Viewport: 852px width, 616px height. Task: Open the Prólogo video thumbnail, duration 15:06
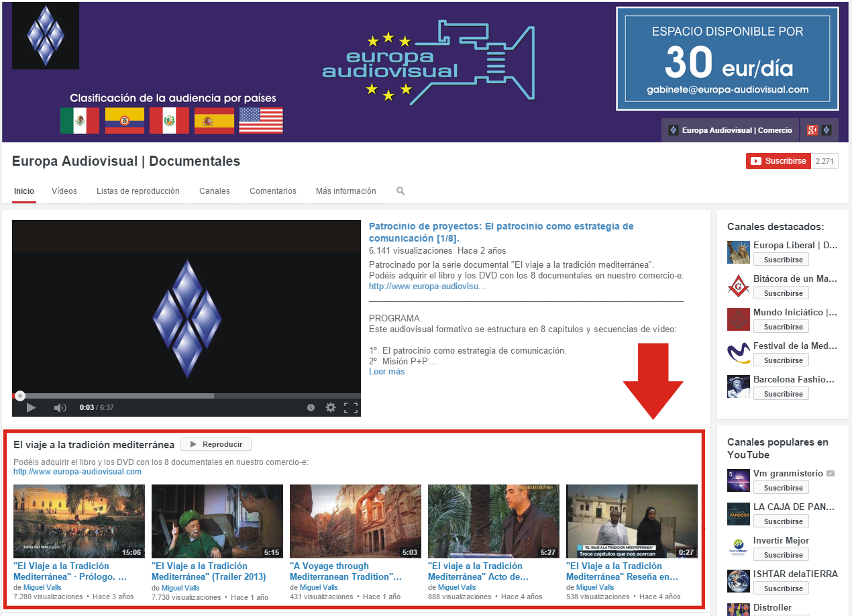(x=79, y=521)
